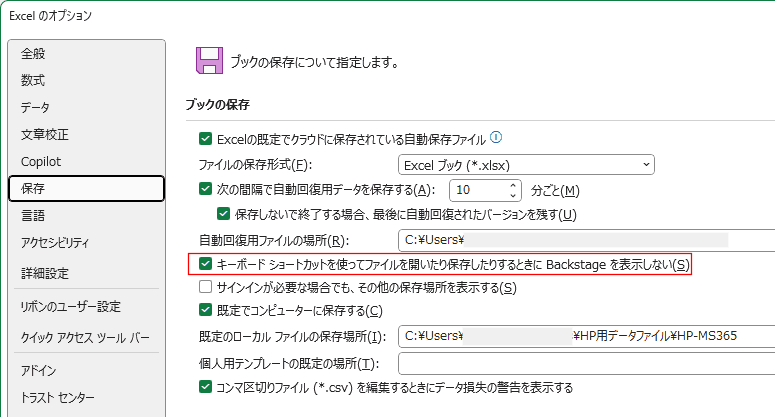Go to リボンのユーザー設定 category

click(x=70, y=306)
